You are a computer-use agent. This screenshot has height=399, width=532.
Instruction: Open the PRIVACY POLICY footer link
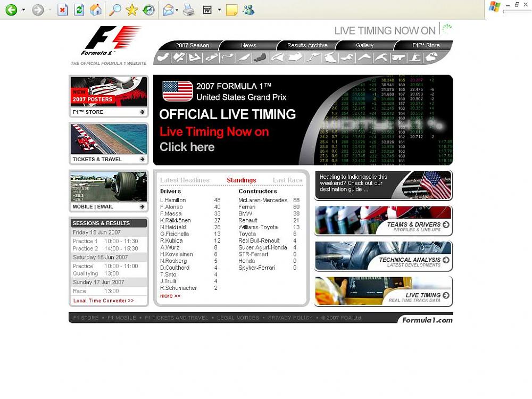(x=290, y=318)
